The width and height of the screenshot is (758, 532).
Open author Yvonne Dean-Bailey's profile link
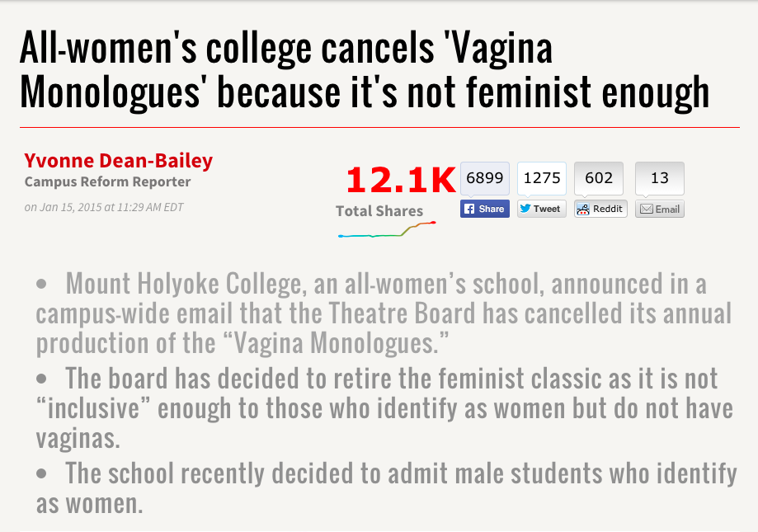click(x=118, y=160)
